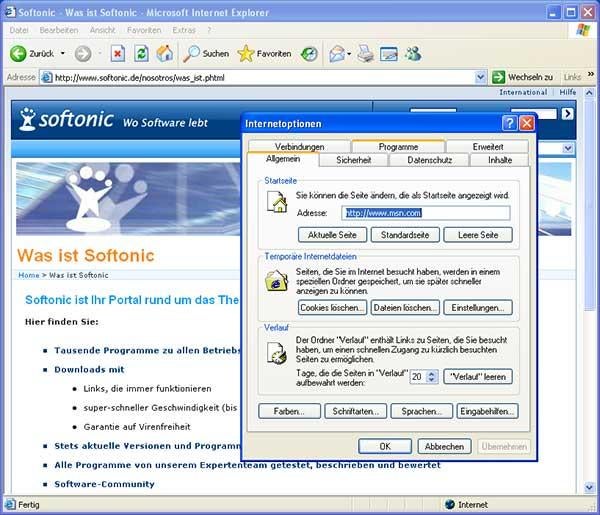Screen dimensions: 600x515
Task: Click the International link on the page
Action: (523, 92)
